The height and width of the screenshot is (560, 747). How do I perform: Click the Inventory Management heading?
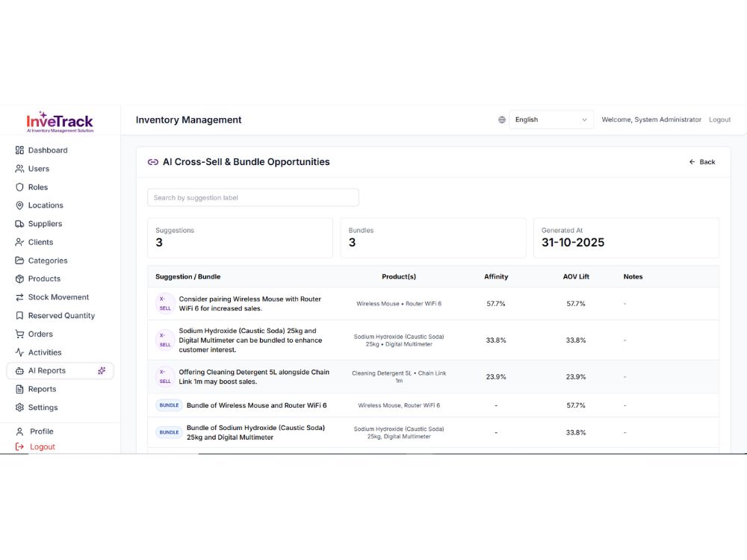(189, 120)
